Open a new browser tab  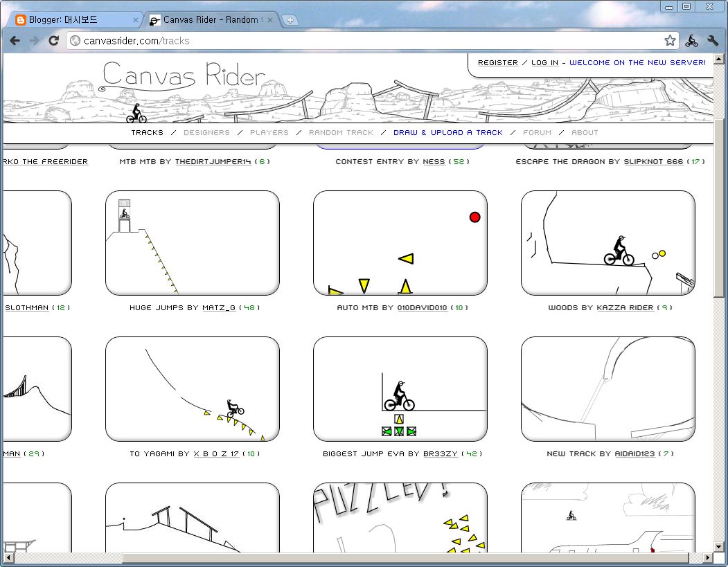click(x=290, y=19)
